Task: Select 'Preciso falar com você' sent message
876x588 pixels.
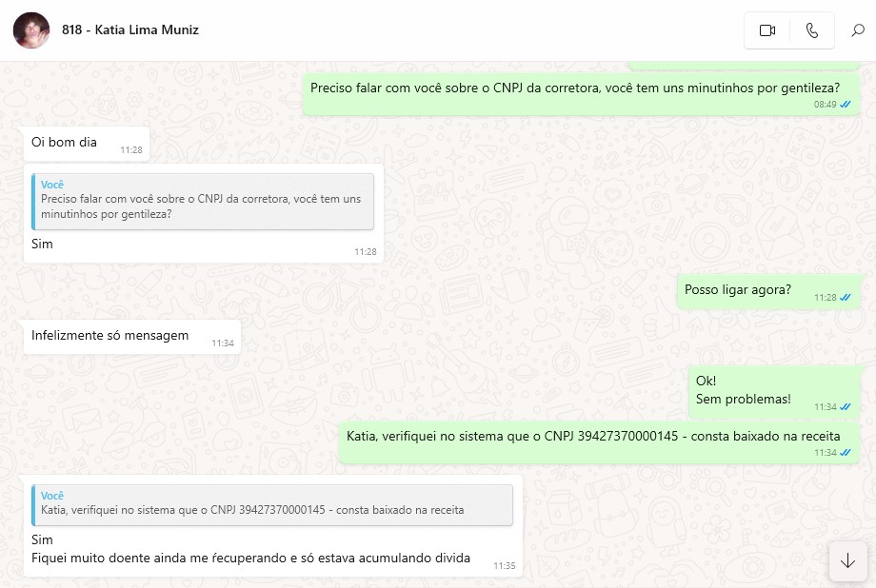Action: click(x=581, y=94)
